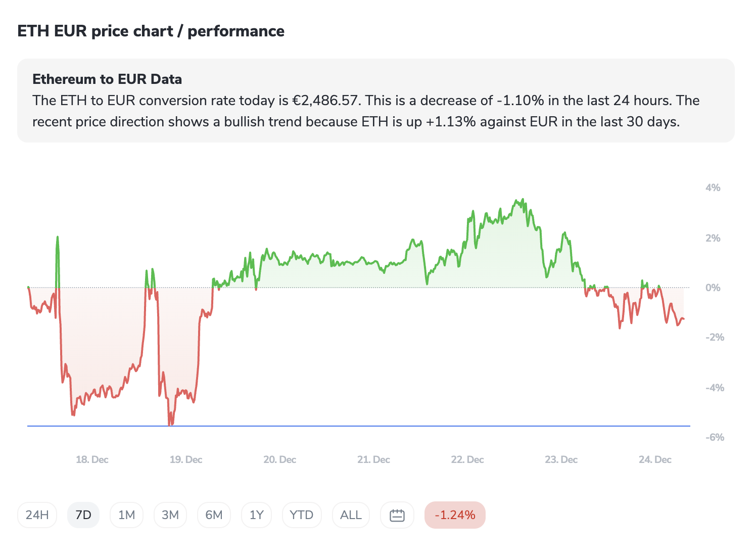756x559 pixels.
Task: Click the 22. Dec axis marker
Action: tap(467, 459)
